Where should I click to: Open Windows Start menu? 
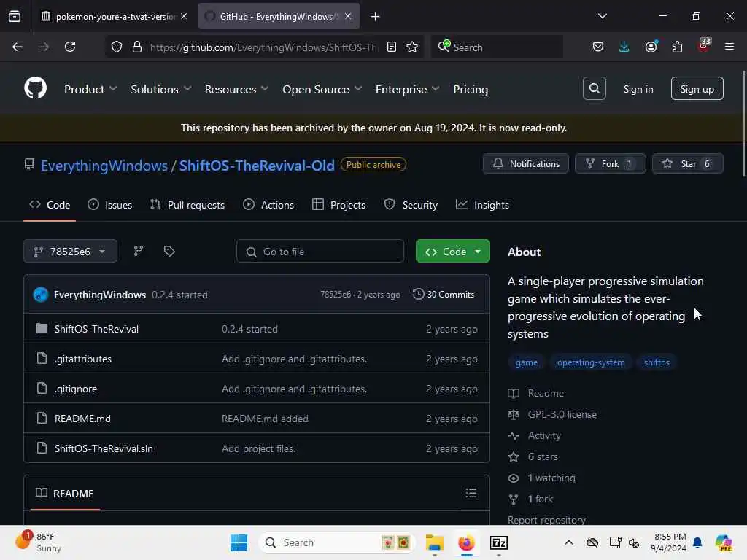tap(239, 542)
